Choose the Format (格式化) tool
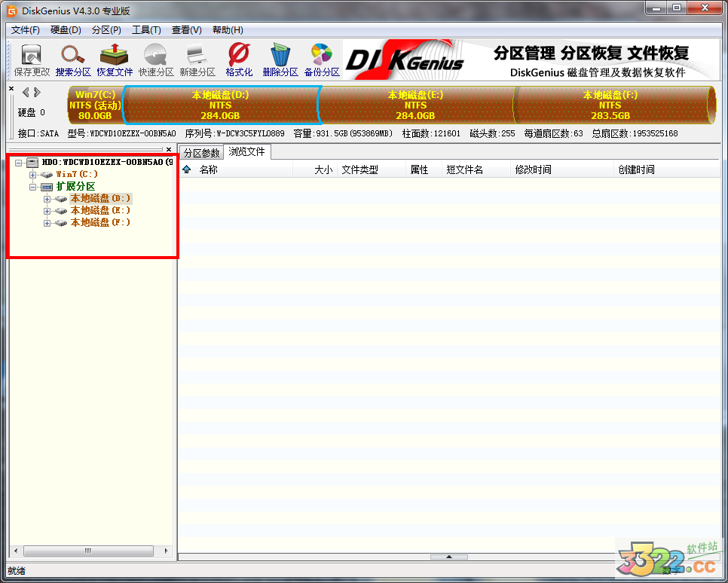This screenshot has width=728, height=583. [x=239, y=60]
